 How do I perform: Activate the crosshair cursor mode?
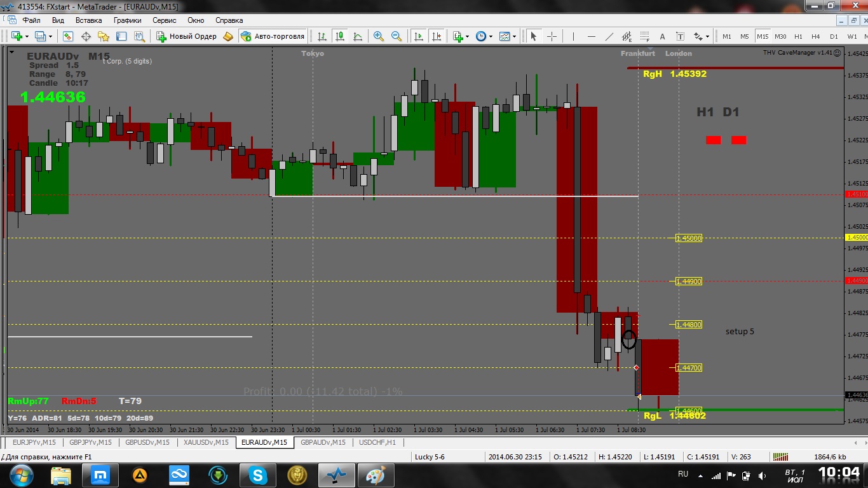(x=552, y=36)
